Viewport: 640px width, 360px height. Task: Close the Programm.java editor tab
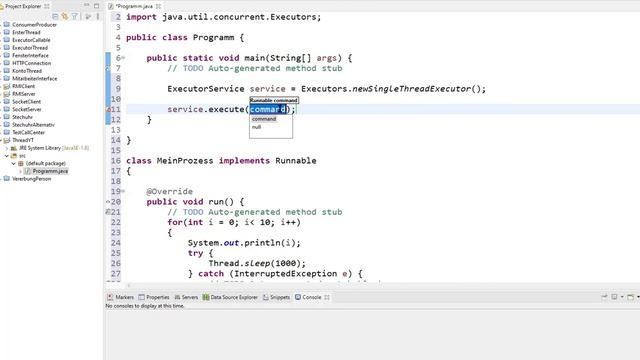[158, 6]
